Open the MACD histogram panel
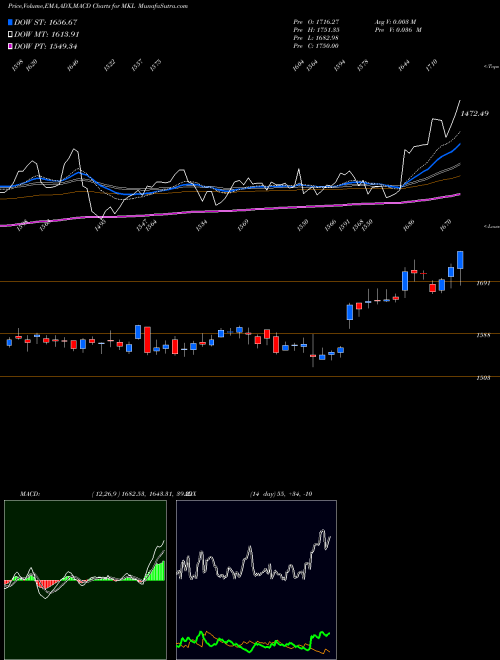 (x=85, y=580)
